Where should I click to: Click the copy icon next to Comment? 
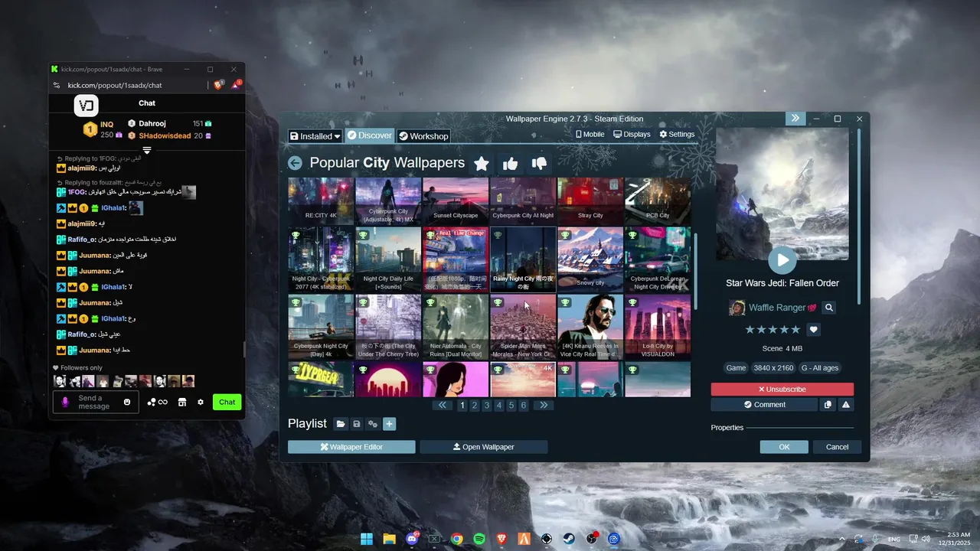click(828, 405)
